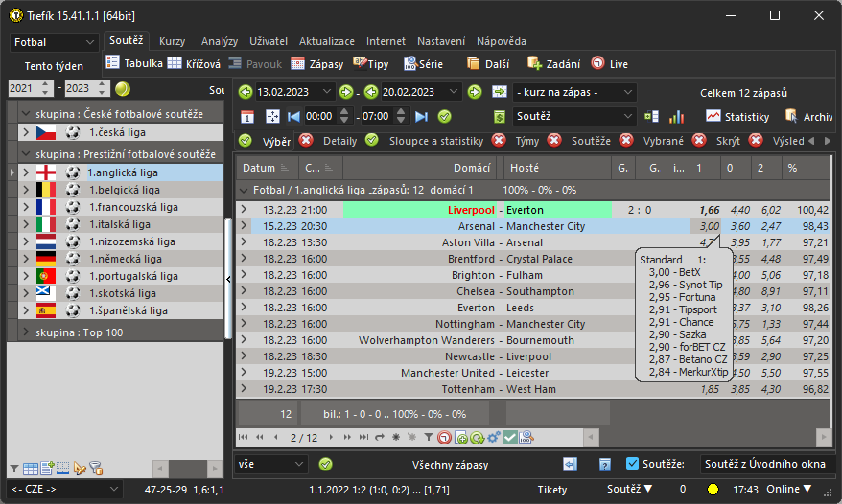Open the Zápasy matches view
Screen dimensions: 842x504
pyautogui.click(x=316, y=64)
